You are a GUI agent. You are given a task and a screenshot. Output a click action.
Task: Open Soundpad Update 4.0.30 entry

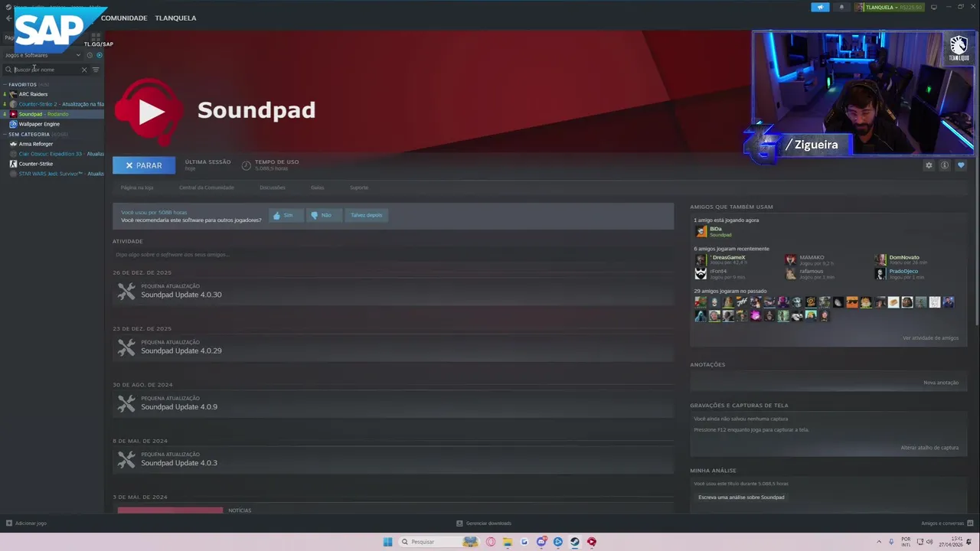(393, 292)
